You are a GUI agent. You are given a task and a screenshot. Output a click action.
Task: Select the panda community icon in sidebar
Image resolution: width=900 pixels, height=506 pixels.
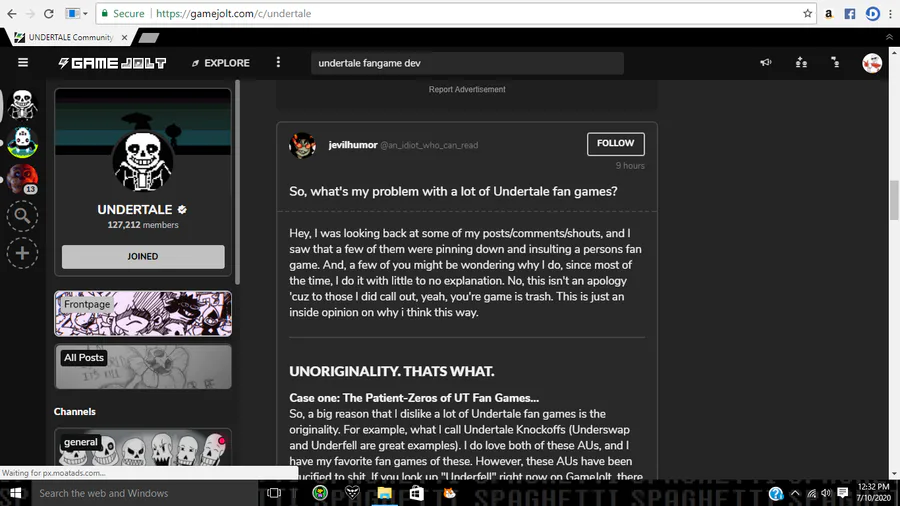click(x=22, y=142)
